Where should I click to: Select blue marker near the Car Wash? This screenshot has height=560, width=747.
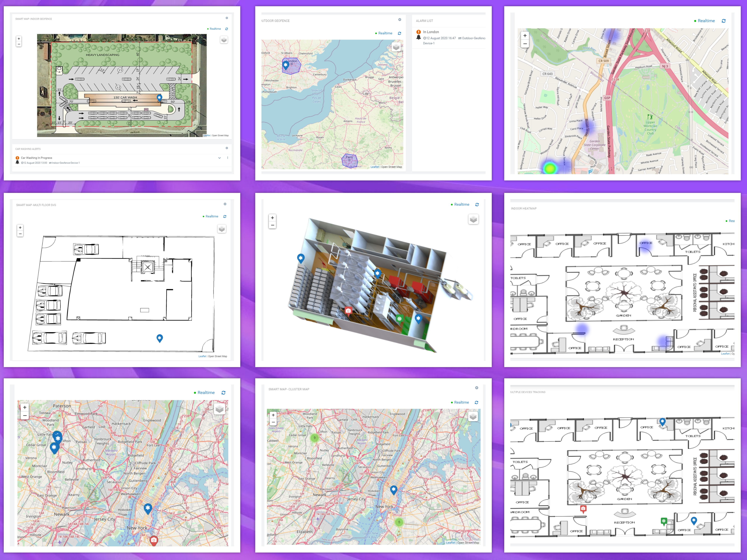click(159, 98)
